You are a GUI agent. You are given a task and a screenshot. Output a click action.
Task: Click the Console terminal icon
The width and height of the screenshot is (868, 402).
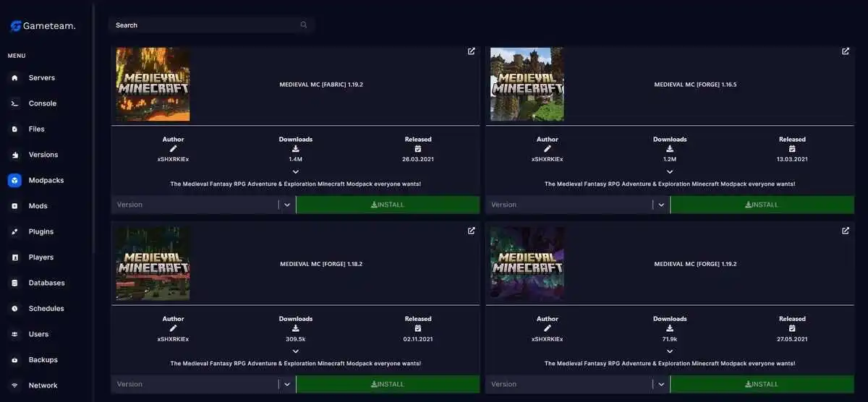tap(14, 103)
